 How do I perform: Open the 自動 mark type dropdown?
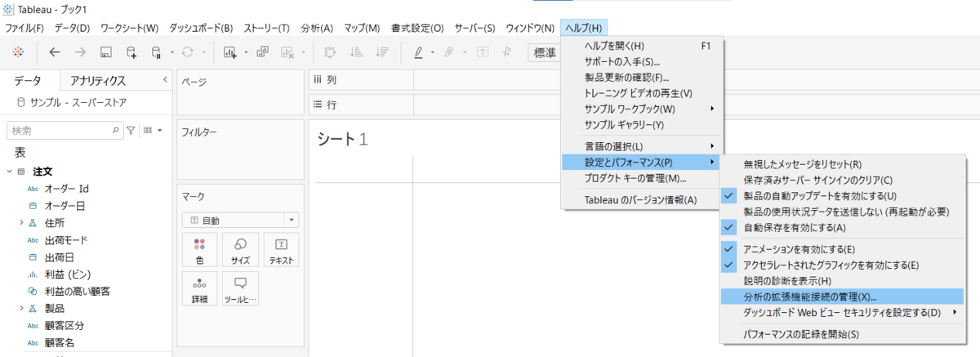pos(240,220)
